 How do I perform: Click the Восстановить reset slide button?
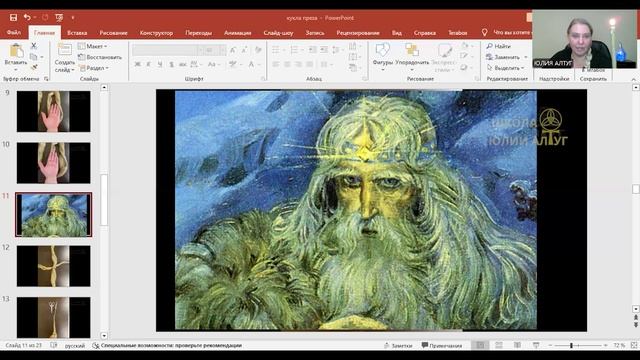coord(100,57)
